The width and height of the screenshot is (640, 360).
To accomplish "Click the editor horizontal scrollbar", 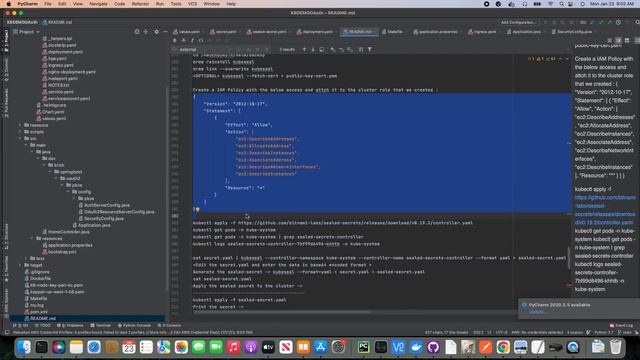I will pos(282,312).
